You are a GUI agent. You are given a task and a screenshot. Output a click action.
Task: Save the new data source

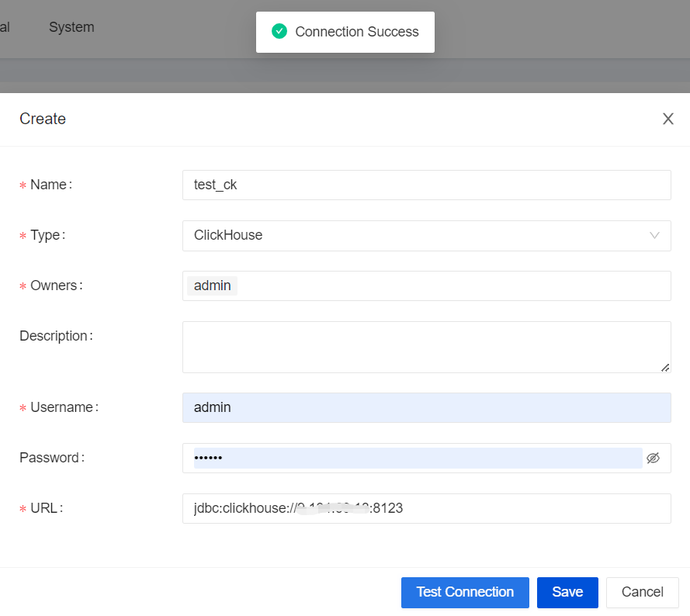pos(567,592)
